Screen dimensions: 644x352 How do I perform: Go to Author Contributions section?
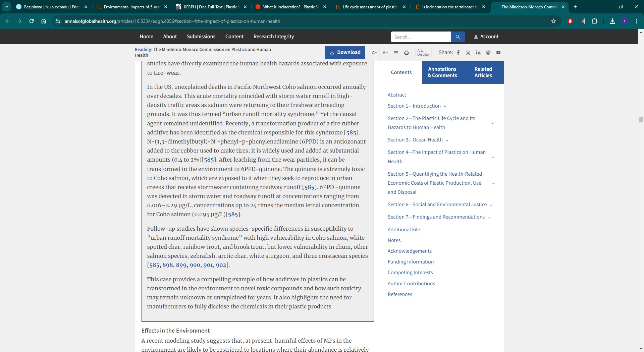[x=411, y=284]
